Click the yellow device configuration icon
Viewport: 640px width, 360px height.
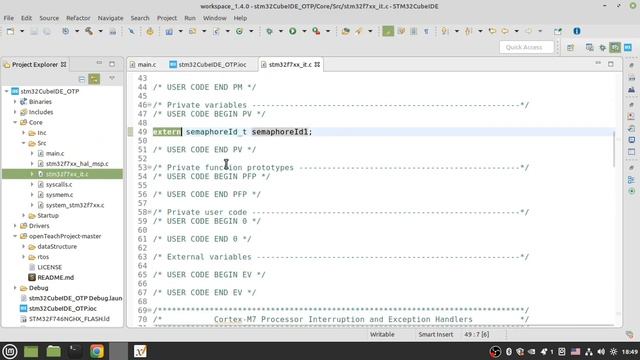click(x=150, y=31)
